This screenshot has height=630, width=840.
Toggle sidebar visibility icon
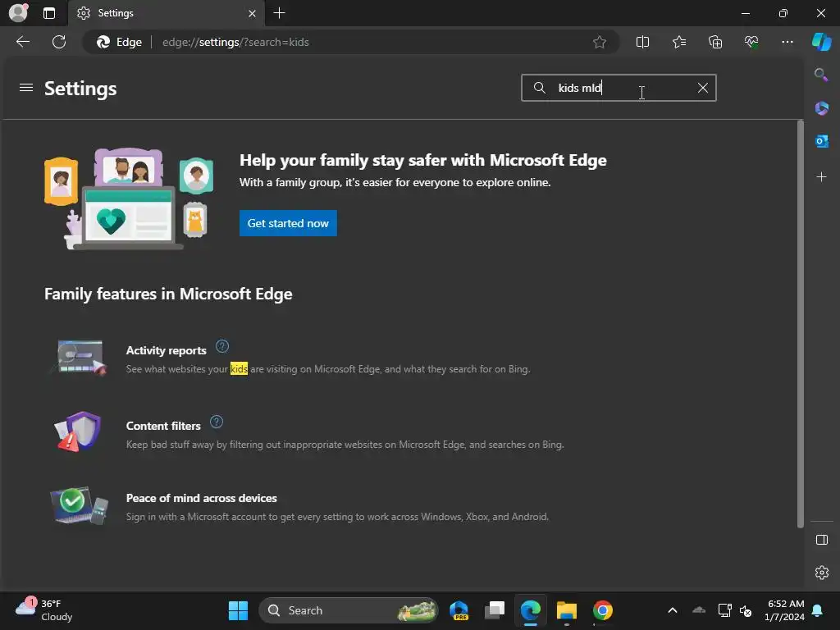[x=821, y=540]
